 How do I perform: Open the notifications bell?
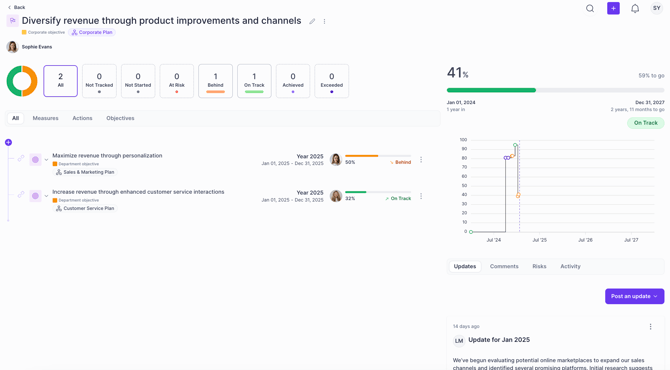(635, 9)
